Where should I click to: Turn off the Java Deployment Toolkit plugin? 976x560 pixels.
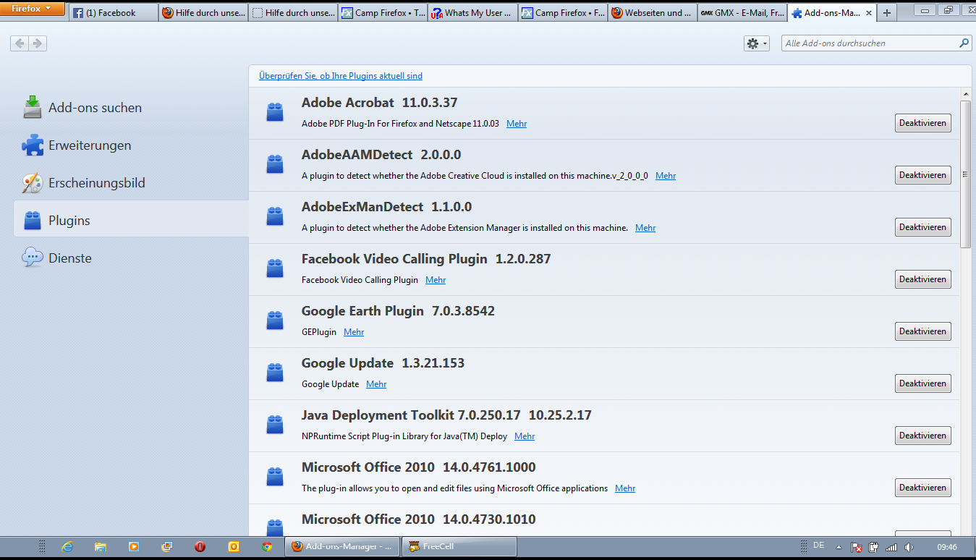pos(922,436)
